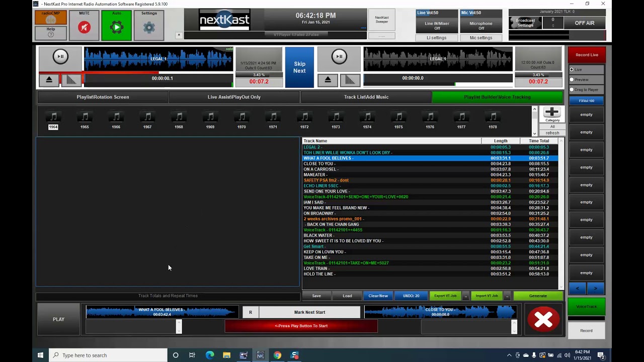Click play/pause on the right player deck
The image size is (644, 362).
(339, 56)
